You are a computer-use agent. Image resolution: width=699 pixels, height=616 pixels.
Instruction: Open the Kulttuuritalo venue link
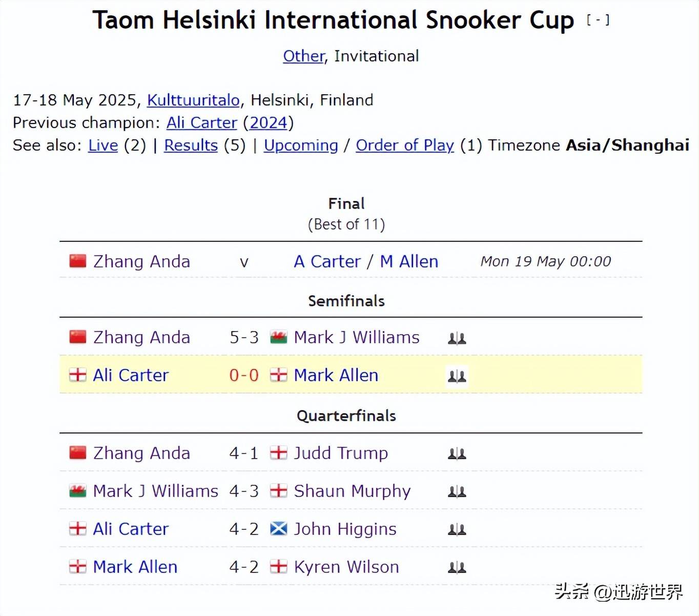tap(193, 100)
